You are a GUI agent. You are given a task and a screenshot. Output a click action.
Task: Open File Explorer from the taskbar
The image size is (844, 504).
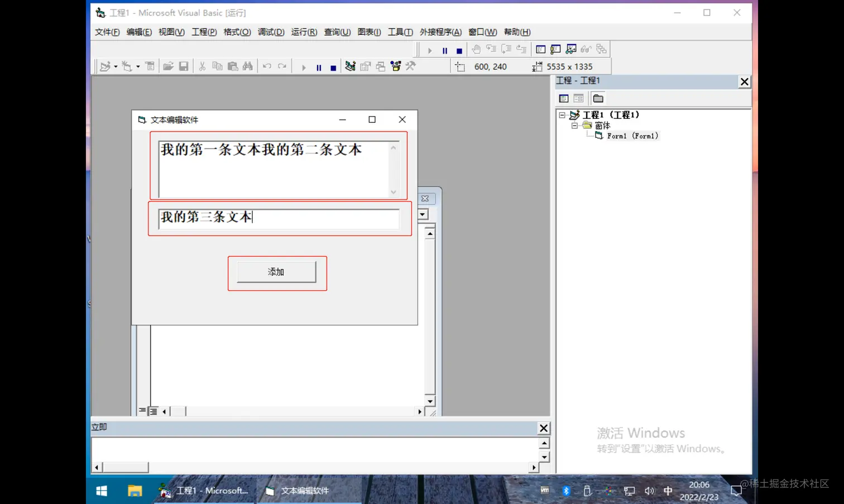click(135, 491)
